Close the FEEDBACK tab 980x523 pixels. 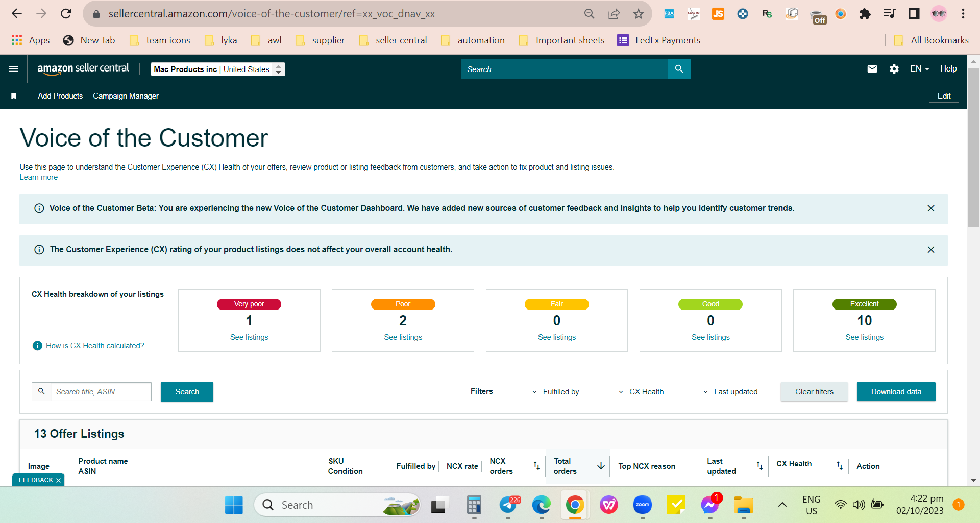58,480
